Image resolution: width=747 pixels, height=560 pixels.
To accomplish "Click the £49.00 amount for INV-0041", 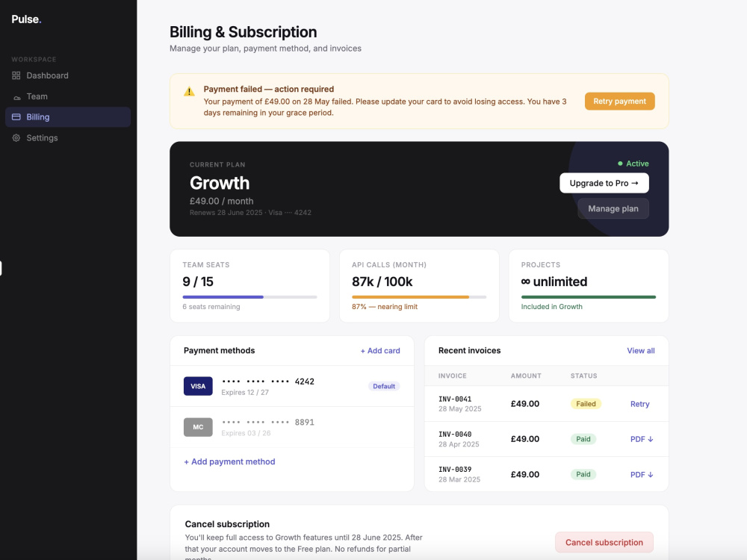I will 525,404.
